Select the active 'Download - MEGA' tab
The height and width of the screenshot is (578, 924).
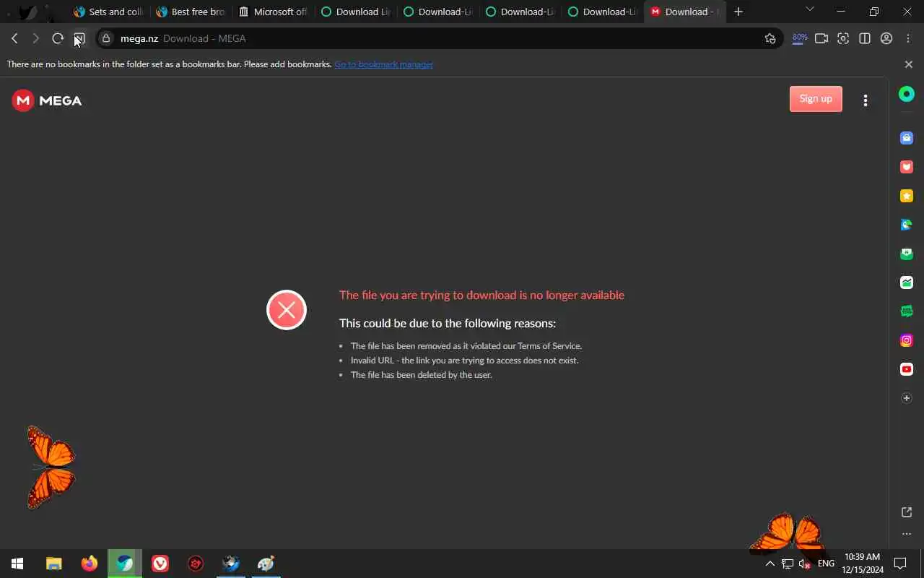pos(684,12)
